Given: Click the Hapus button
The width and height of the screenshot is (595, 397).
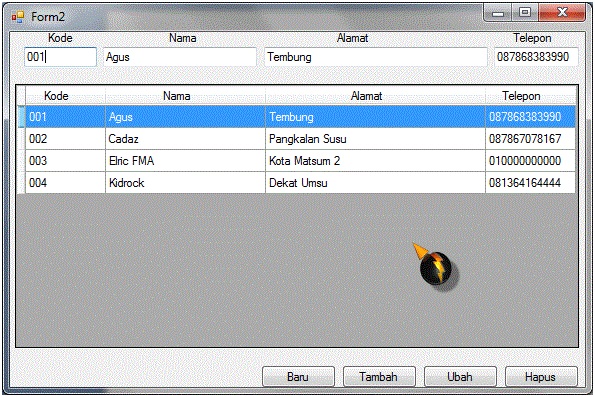Looking at the screenshot, I should 541,377.
